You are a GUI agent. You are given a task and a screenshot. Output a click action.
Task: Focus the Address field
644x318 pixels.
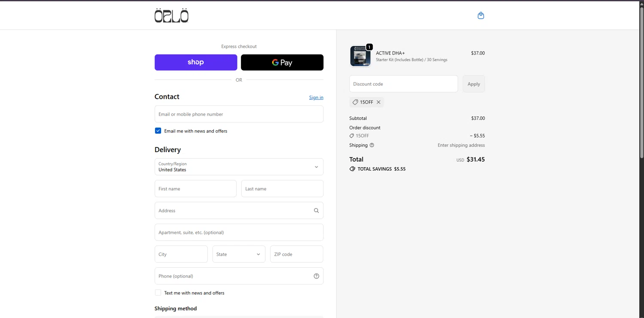point(239,211)
